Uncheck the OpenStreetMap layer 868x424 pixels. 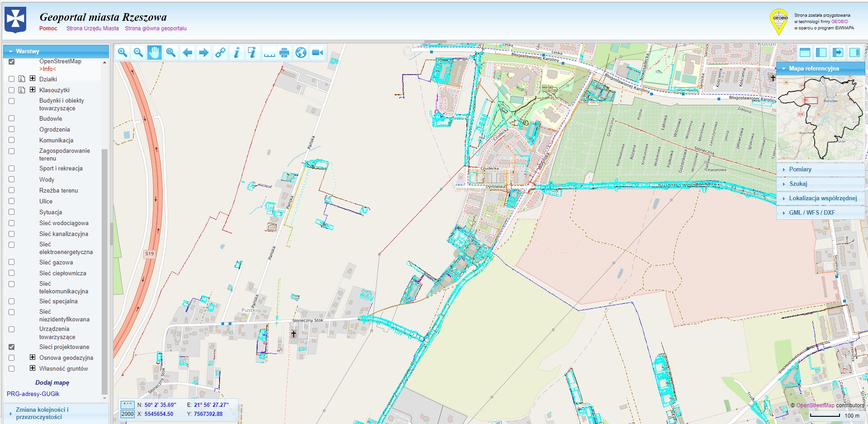pyautogui.click(x=12, y=62)
